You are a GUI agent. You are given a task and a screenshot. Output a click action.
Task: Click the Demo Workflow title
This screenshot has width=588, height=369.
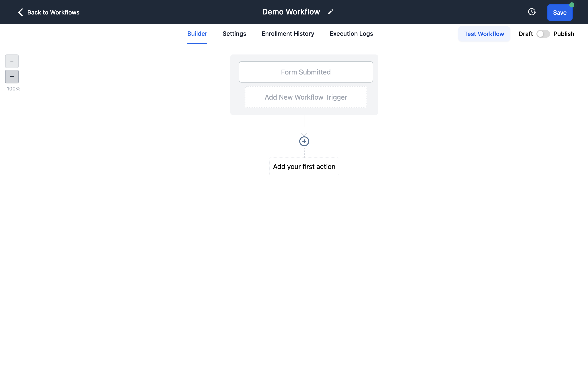(291, 12)
